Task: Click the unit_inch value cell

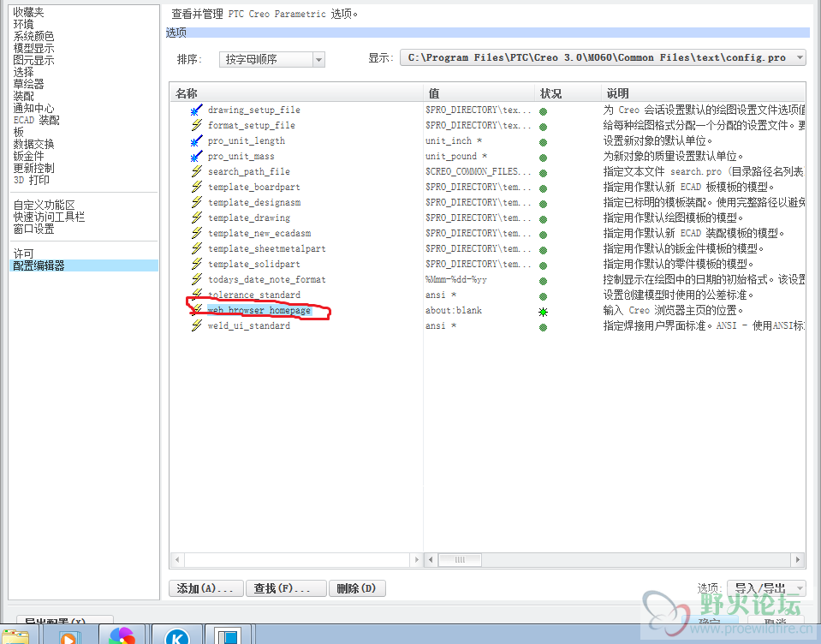Action: pyautogui.click(x=454, y=140)
